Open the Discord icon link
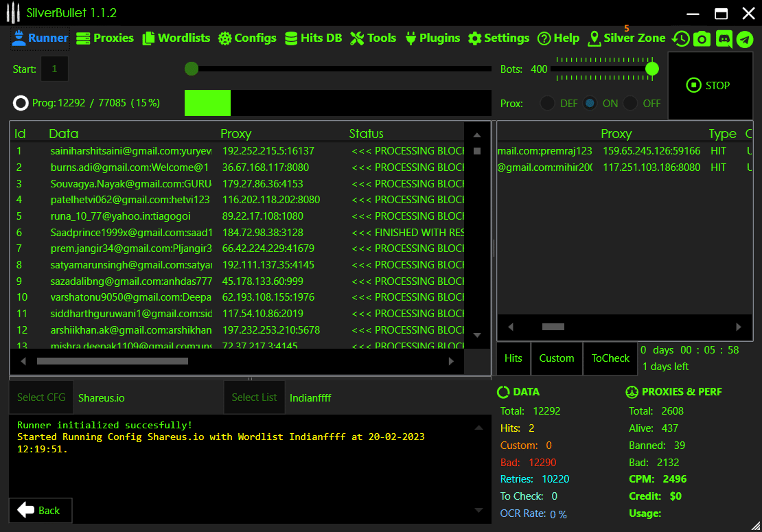The height and width of the screenshot is (532, 762). pyautogui.click(x=724, y=39)
